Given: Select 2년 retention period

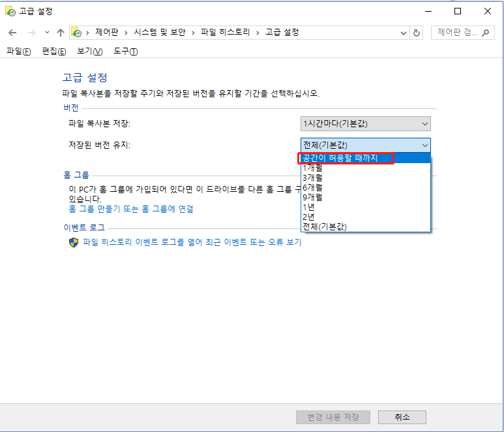Looking at the screenshot, I should point(366,217).
